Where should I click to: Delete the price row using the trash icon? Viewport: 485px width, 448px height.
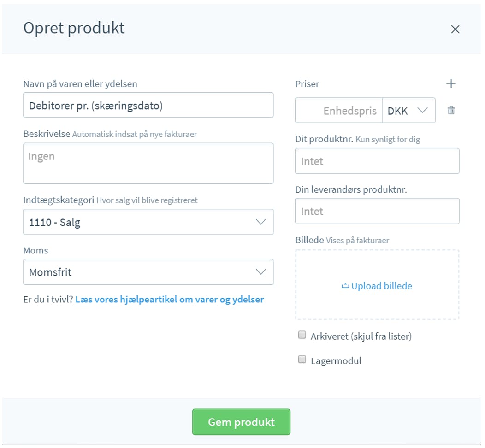tap(451, 110)
